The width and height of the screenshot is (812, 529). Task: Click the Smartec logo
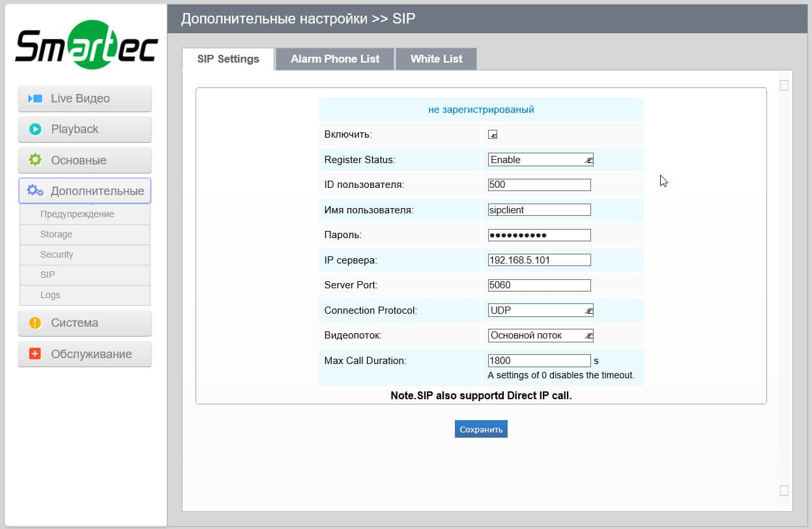86,46
